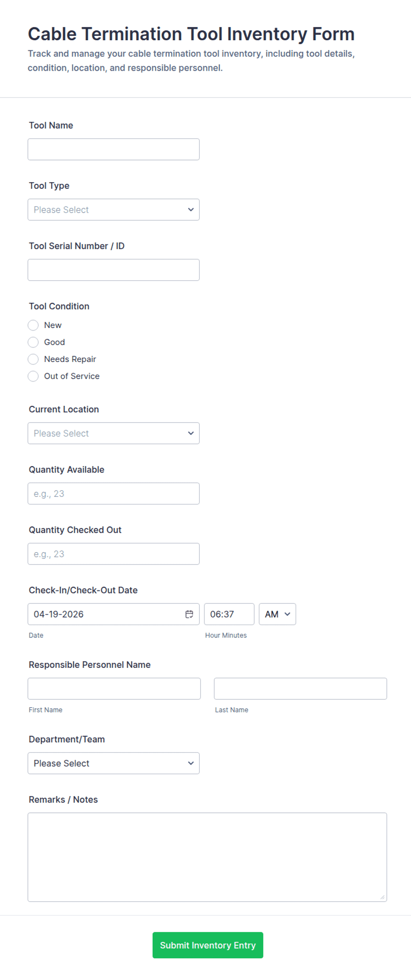This screenshot has width=411, height=980.
Task: Choose Good as tool condition
Action: click(33, 342)
